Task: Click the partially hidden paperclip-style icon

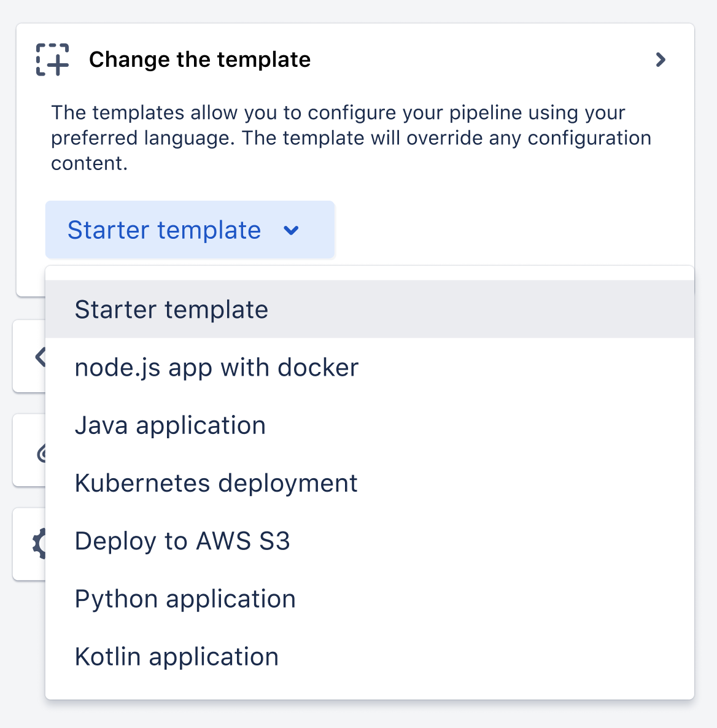Action: (x=41, y=454)
